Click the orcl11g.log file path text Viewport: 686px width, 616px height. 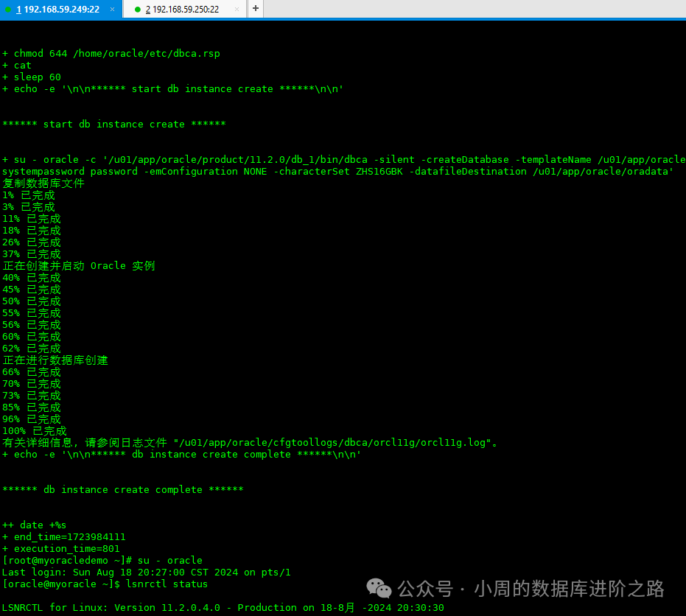(332, 443)
